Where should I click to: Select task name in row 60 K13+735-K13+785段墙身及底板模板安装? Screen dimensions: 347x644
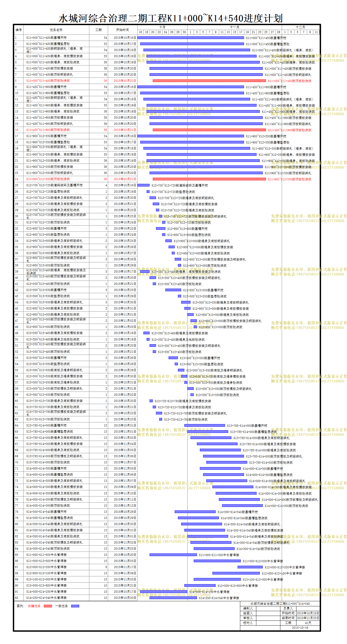pyautogui.click(x=55, y=401)
